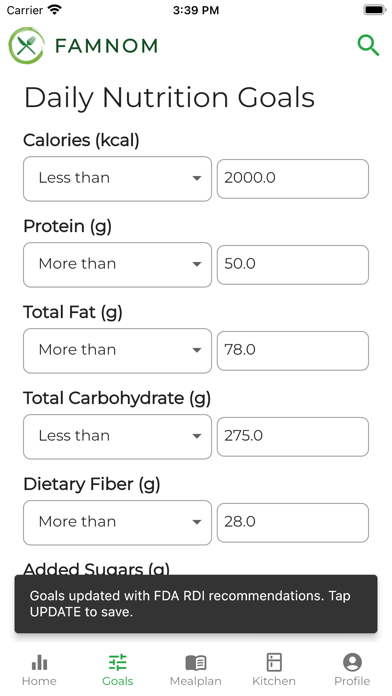Expand the Protein 'More than' dropdown

tap(117, 265)
